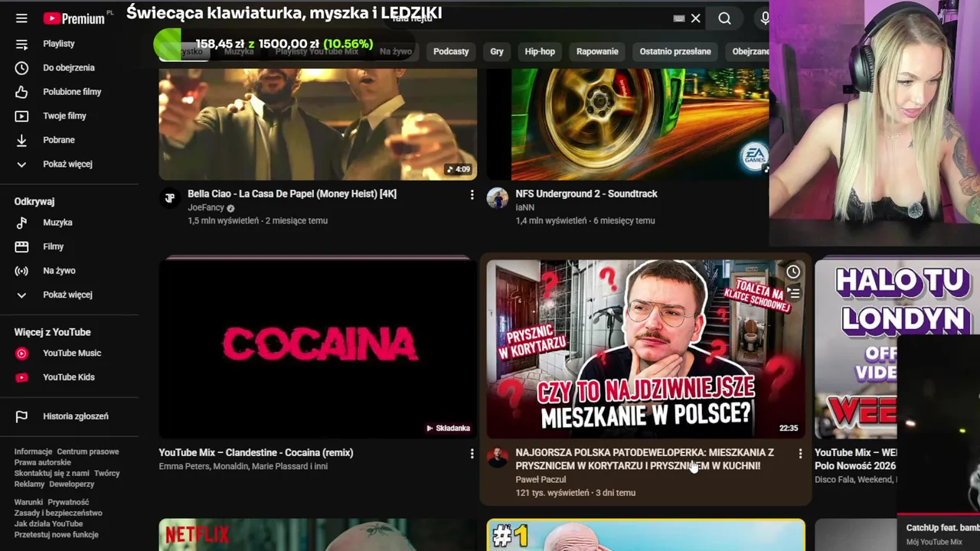The image size is (980, 551).
Task: Click the iaNN channel name
Action: tap(524, 207)
